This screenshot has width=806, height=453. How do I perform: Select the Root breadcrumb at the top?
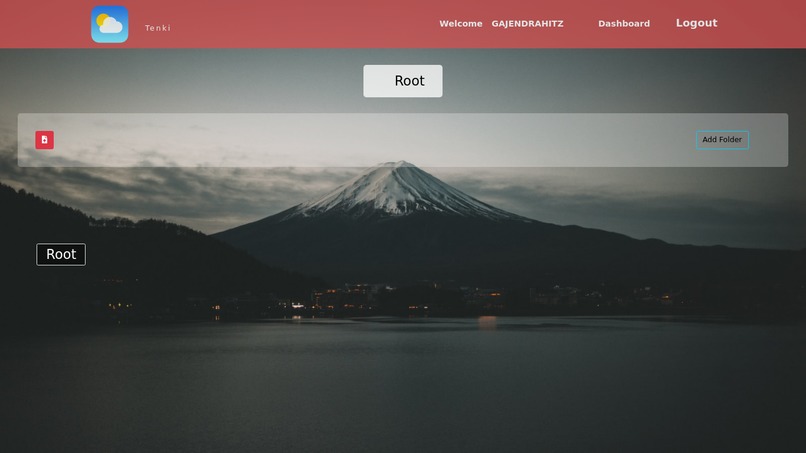pos(402,81)
